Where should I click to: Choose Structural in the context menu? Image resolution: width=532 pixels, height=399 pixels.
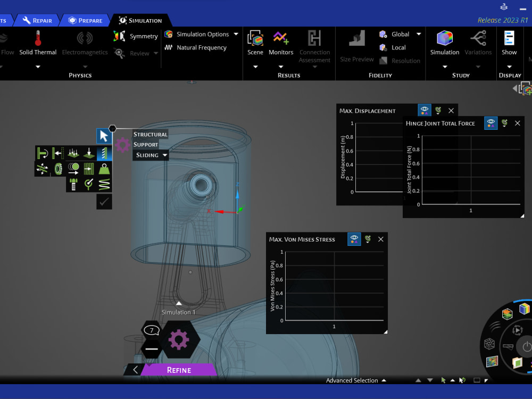coord(150,134)
